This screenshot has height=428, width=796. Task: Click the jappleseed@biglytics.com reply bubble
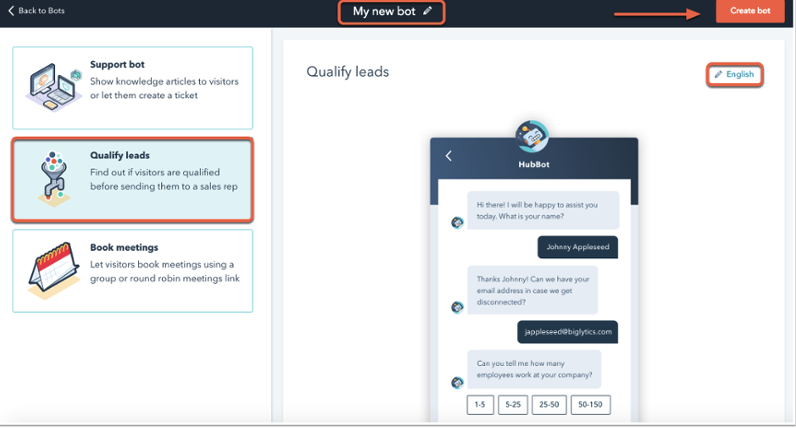(568, 332)
